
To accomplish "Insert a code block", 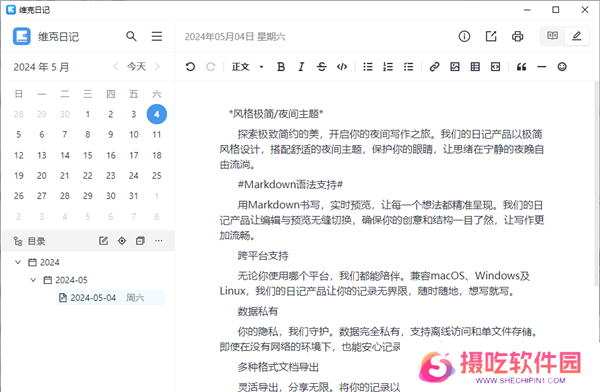I will (495, 67).
